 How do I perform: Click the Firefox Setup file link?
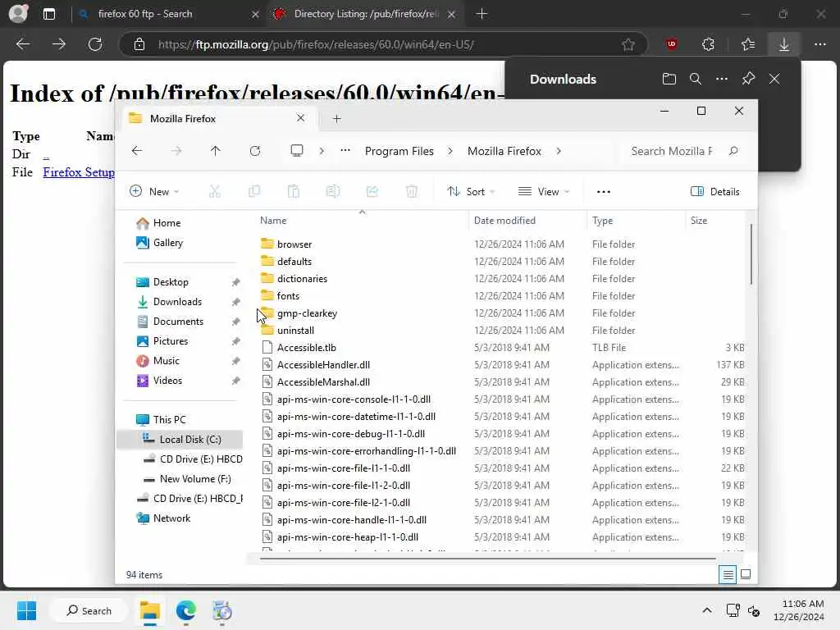coord(79,172)
